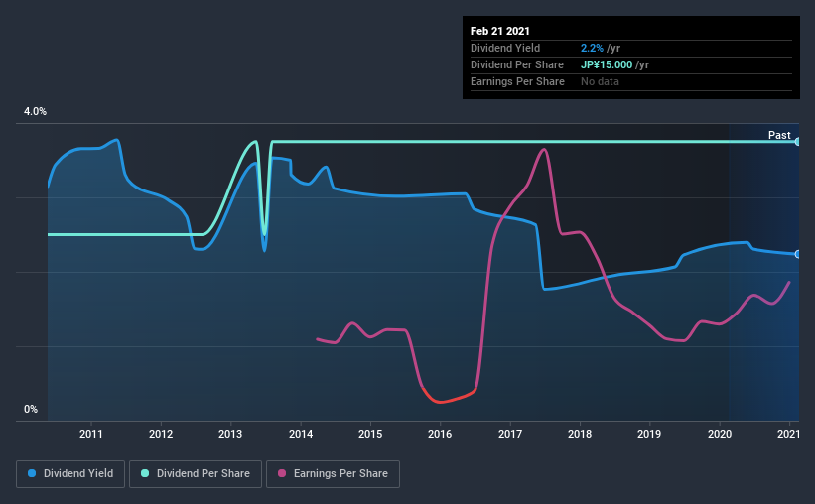Click the Dividend Yield endpoint marker on chart
Screen dimensions: 815x504
797,254
